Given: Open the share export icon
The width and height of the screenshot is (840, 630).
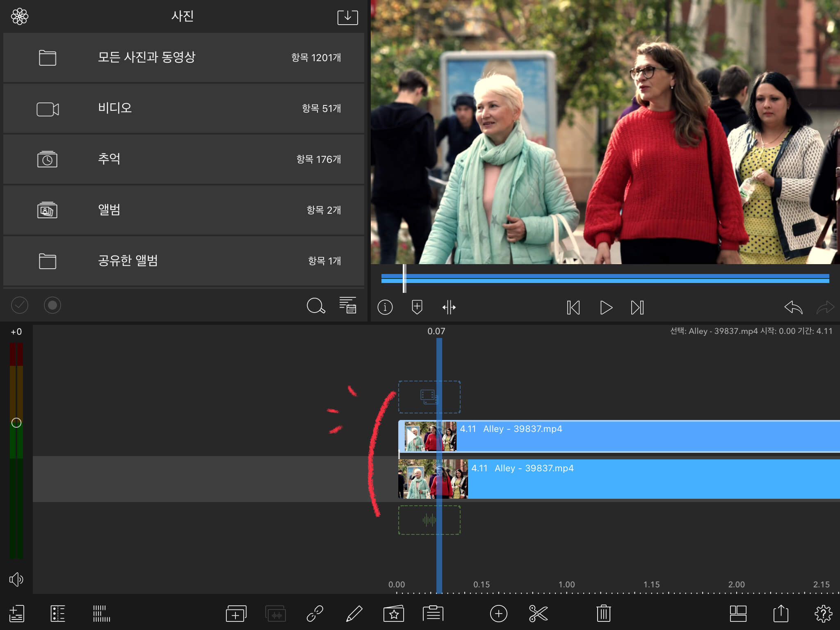Looking at the screenshot, I should [x=781, y=614].
